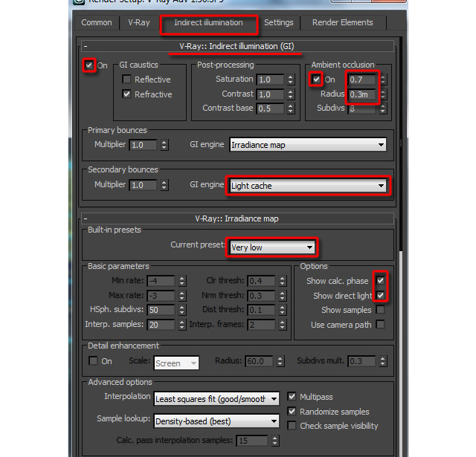
Task: Toggle Ambient occlusion On checkbox
Action: point(316,80)
